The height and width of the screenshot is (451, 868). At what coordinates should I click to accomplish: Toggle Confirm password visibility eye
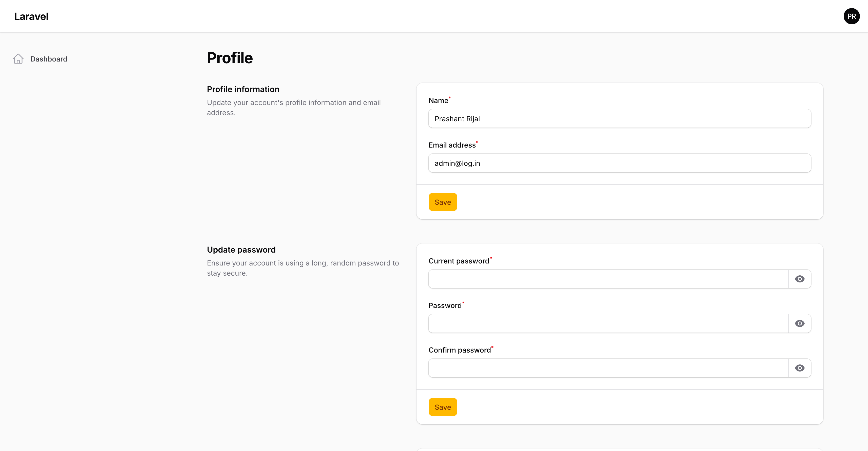point(800,368)
